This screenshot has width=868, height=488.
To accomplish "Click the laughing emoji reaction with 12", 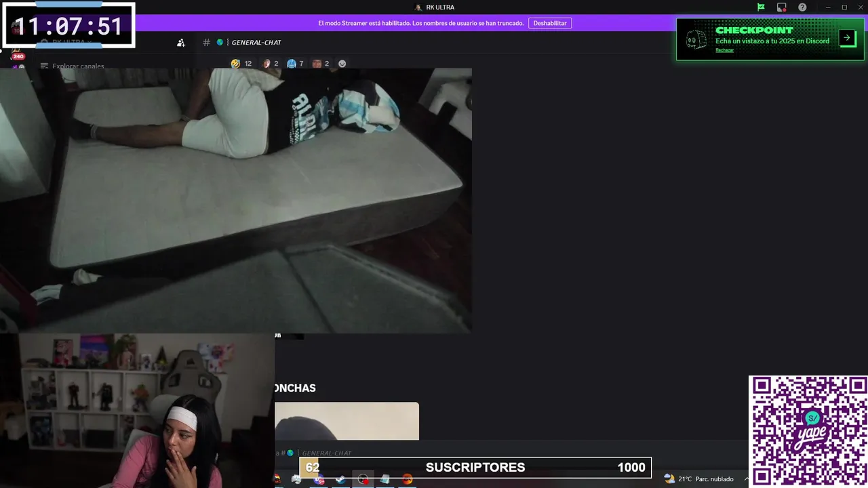I will point(241,64).
